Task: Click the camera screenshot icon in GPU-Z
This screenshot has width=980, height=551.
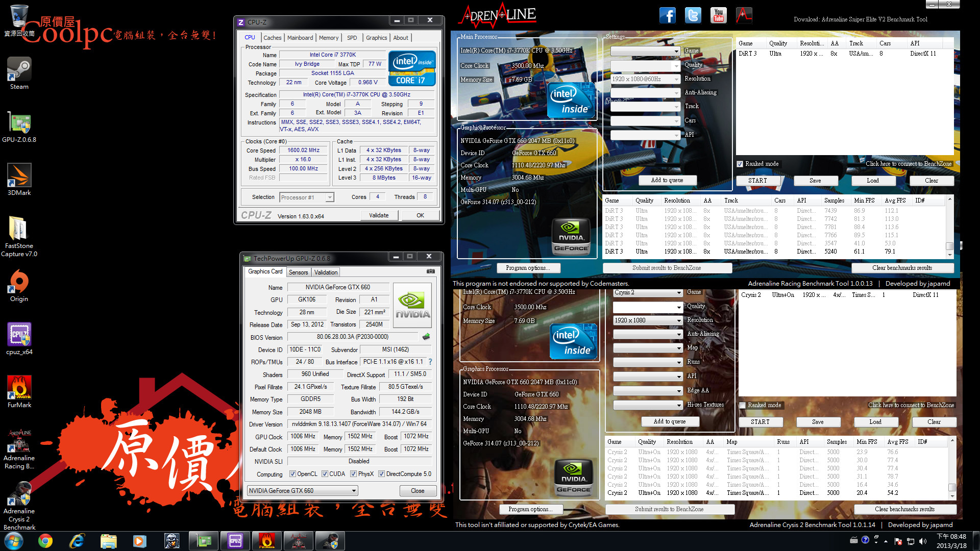Action: (431, 271)
